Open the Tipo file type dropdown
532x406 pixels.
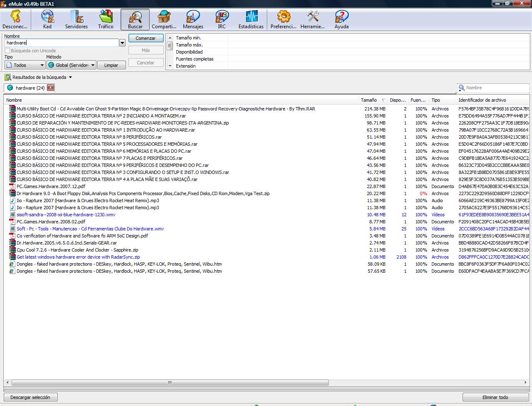[25, 65]
